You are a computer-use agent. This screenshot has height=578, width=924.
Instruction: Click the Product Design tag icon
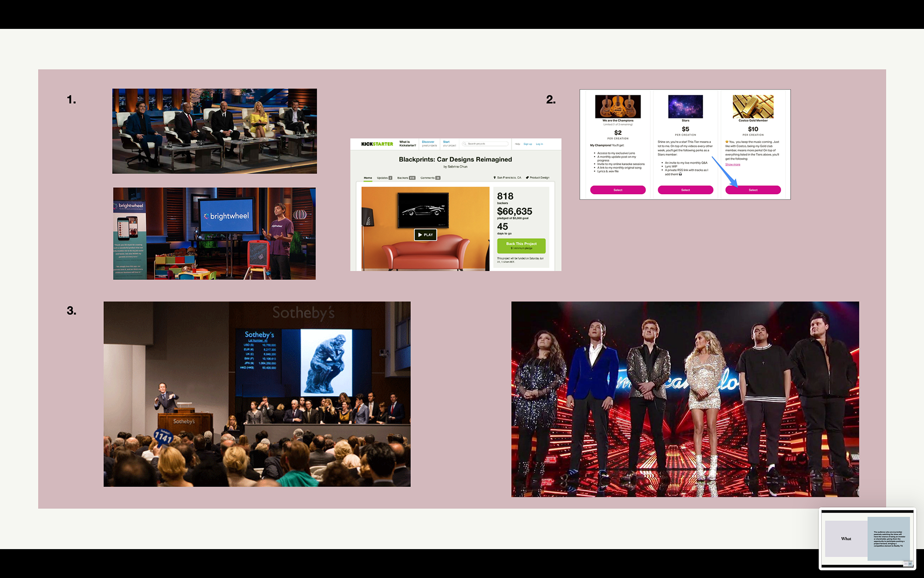tap(527, 178)
